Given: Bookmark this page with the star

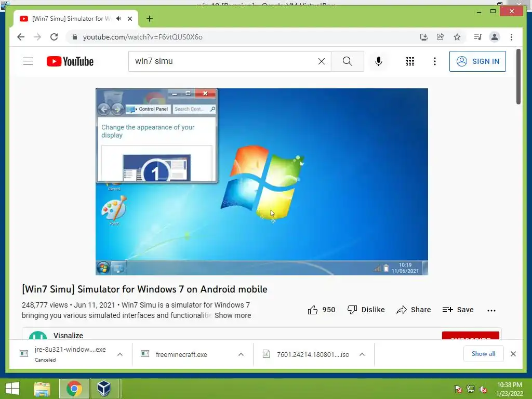Looking at the screenshot, I should tap(457, 37).
